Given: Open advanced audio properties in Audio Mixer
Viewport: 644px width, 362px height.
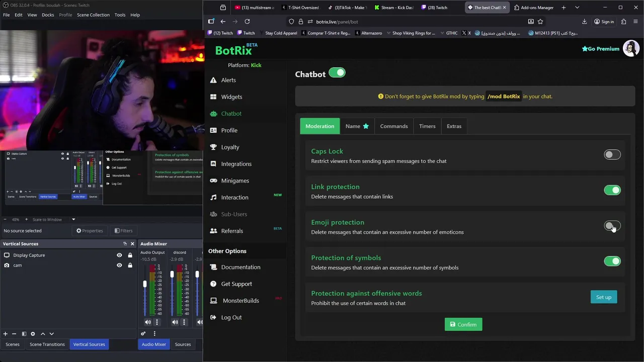Looking at the screenshot, I should coord(143,334).
